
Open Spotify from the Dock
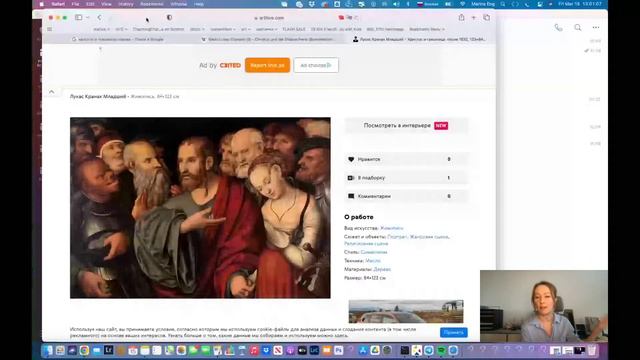(x=441, y=350)
